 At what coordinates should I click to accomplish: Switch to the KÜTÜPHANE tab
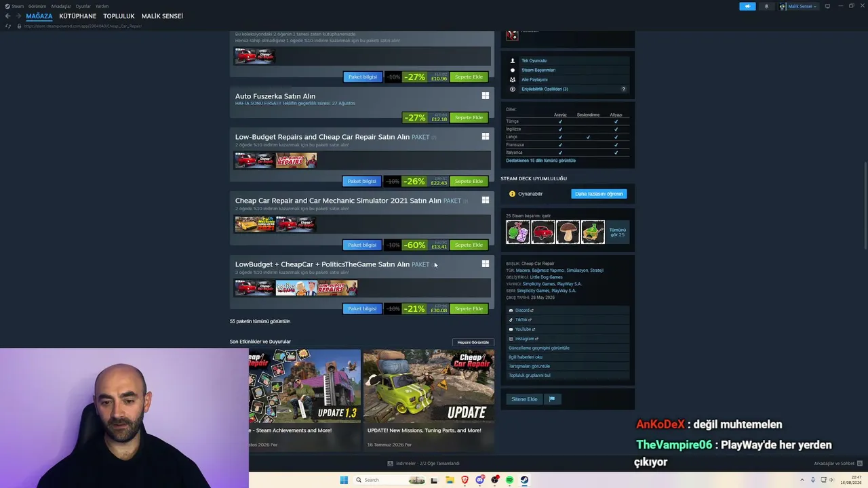(78, 16)
